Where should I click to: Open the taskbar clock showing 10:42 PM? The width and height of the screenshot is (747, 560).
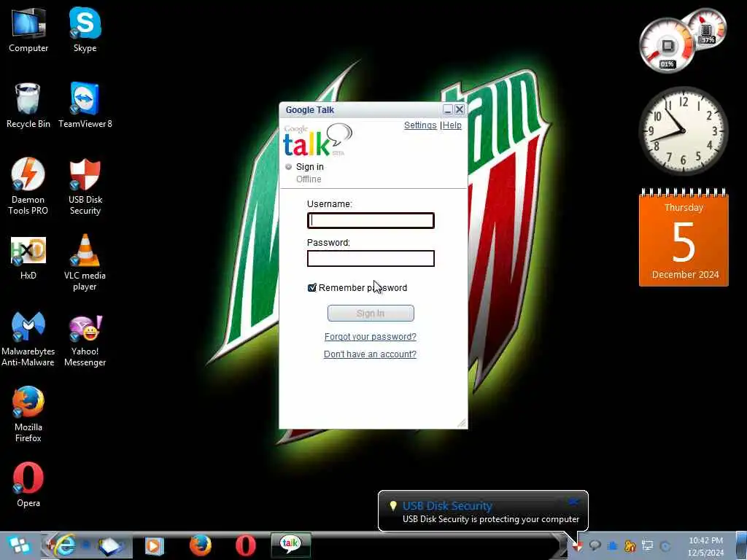(705, 546)
